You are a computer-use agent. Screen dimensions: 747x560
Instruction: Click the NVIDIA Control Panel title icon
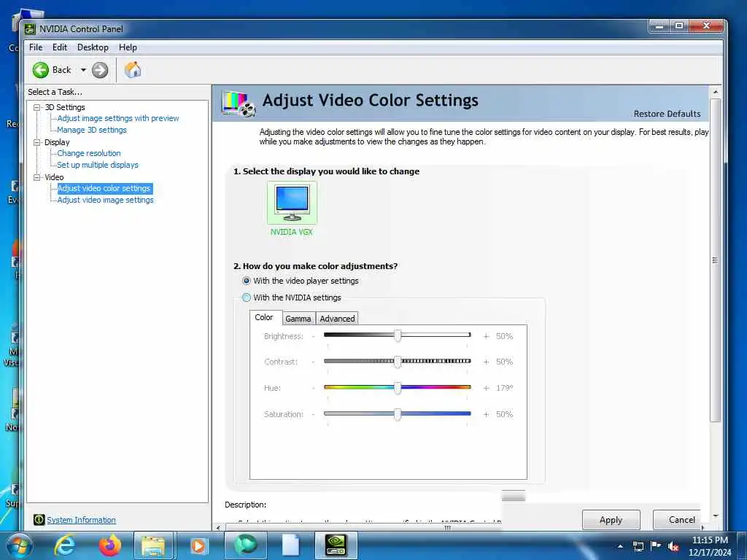[30, 29]
